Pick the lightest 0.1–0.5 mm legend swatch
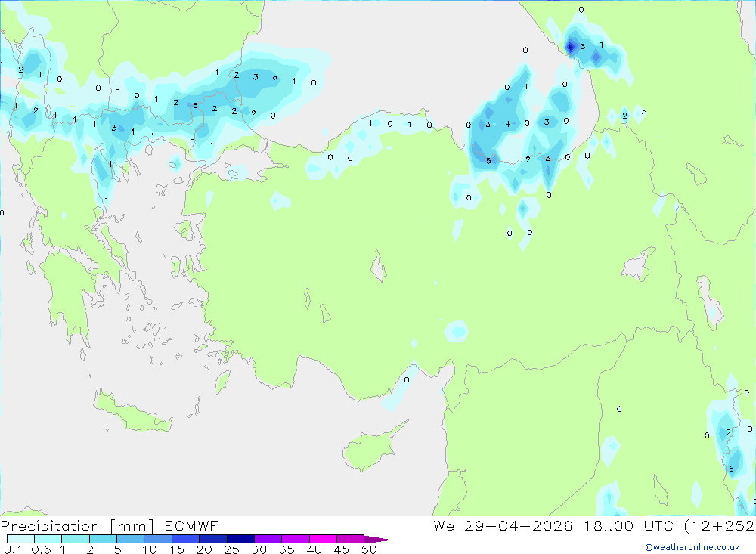 [20, 539]
